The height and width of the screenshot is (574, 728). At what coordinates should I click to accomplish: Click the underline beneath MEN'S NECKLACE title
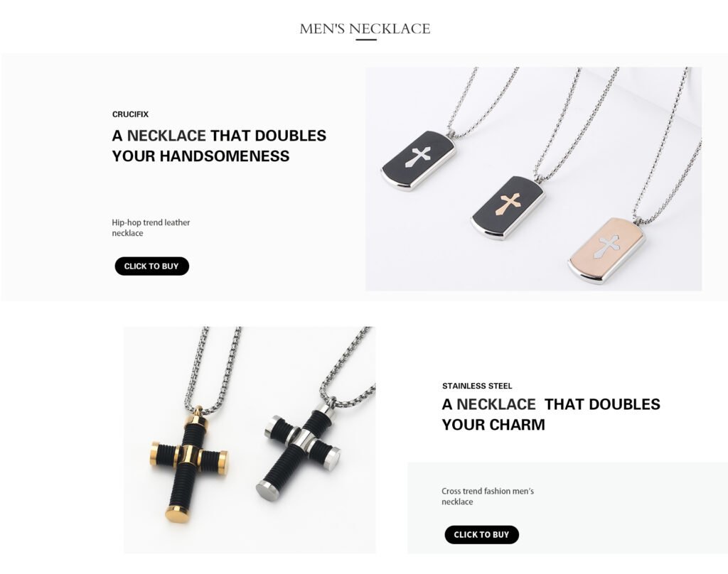366,40
